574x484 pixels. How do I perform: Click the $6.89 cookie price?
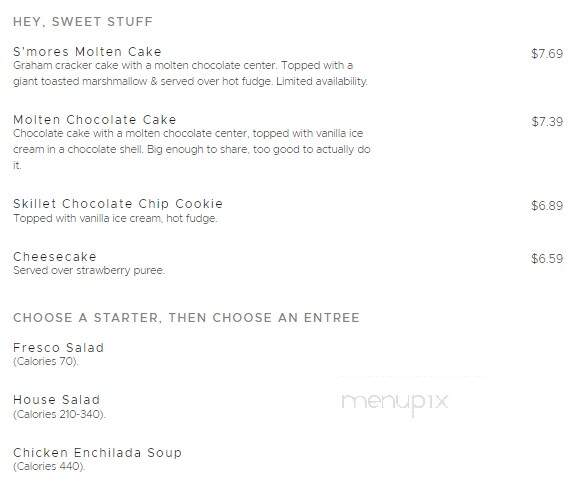pyautogui.click(x=547, y=206)
